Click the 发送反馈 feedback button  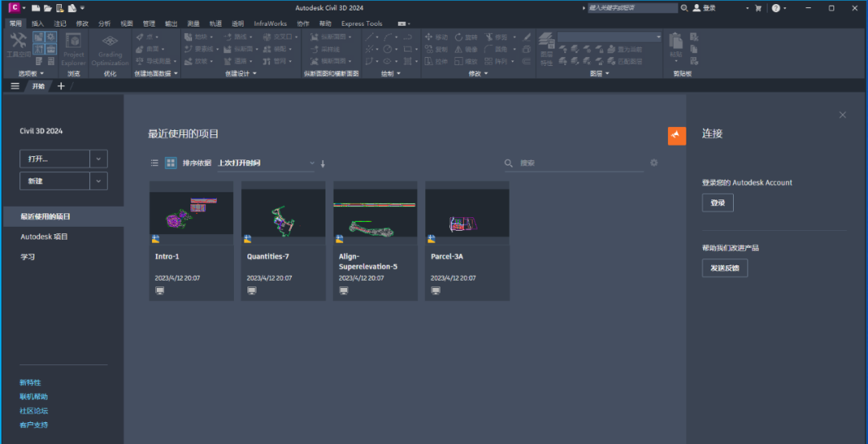(x=724, y=268)
